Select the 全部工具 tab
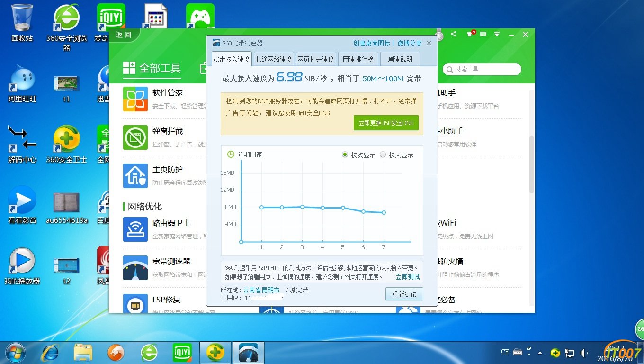 pyautogui.click(x=152, y=68)
